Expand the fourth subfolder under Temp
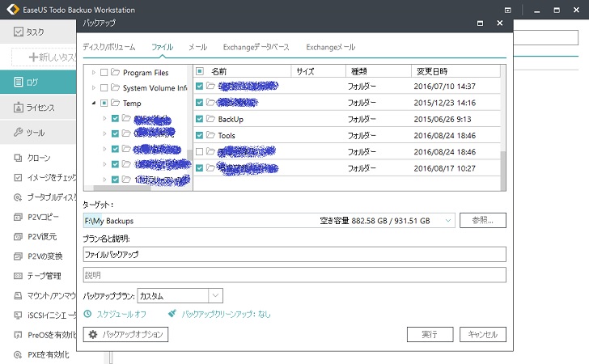 [x=104, y=164]
